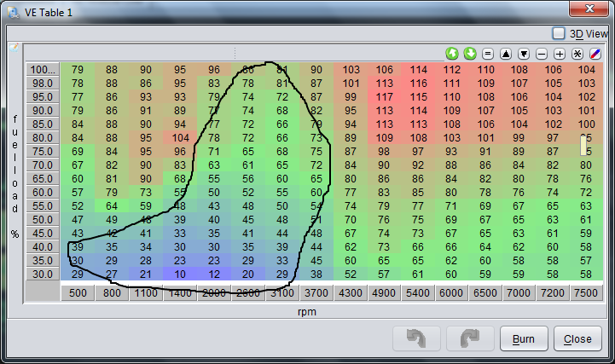Select the 6500 rpm column header
This screenshot has height=364, width=615.
click(x=485, y=292)
